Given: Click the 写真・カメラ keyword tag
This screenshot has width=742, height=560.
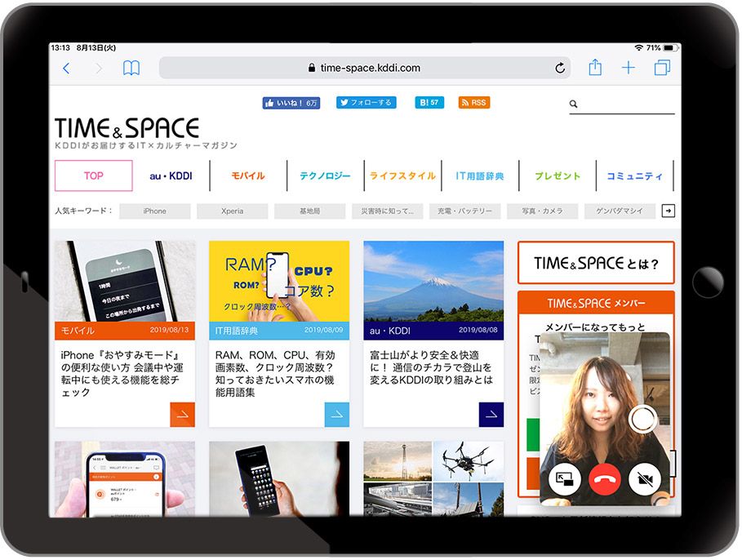Looking at the screenshot, I should click(542, 211).
